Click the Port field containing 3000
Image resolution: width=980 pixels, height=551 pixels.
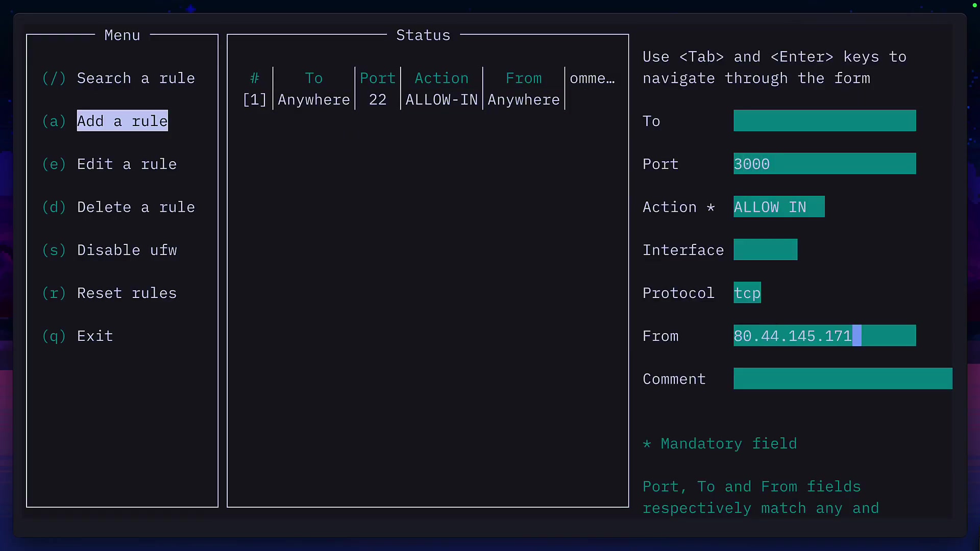tap(824, 163)
